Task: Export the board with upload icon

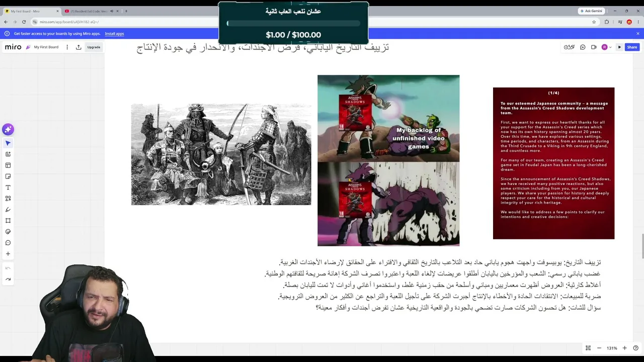Action: (x=78, y=47)
